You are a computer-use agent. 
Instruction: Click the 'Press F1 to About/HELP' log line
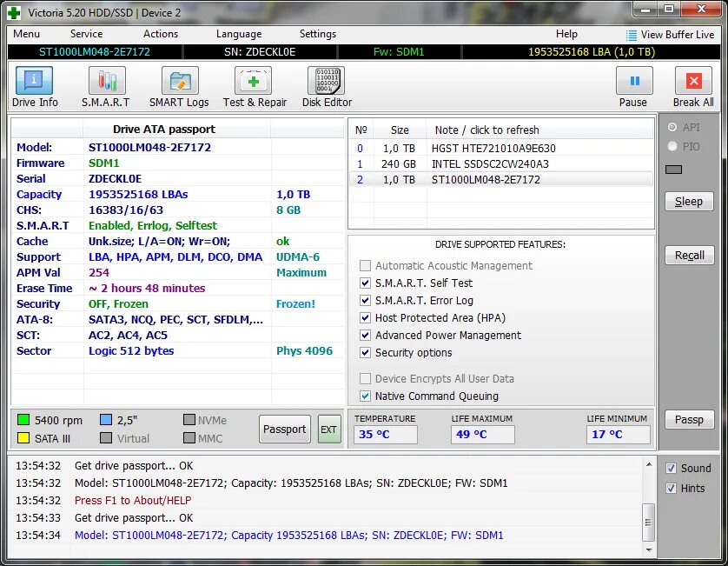point(133,501)
